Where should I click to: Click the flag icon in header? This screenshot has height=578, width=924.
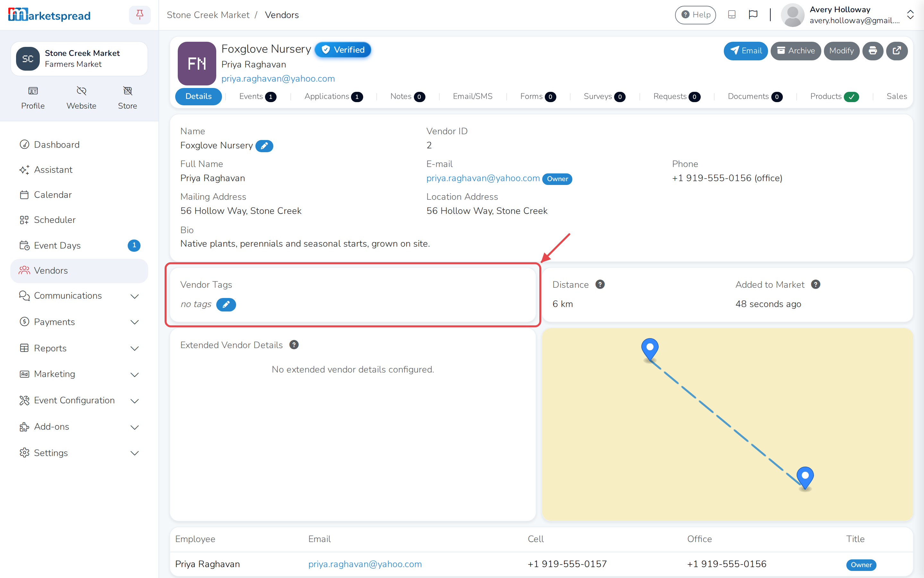pos(753,14)
